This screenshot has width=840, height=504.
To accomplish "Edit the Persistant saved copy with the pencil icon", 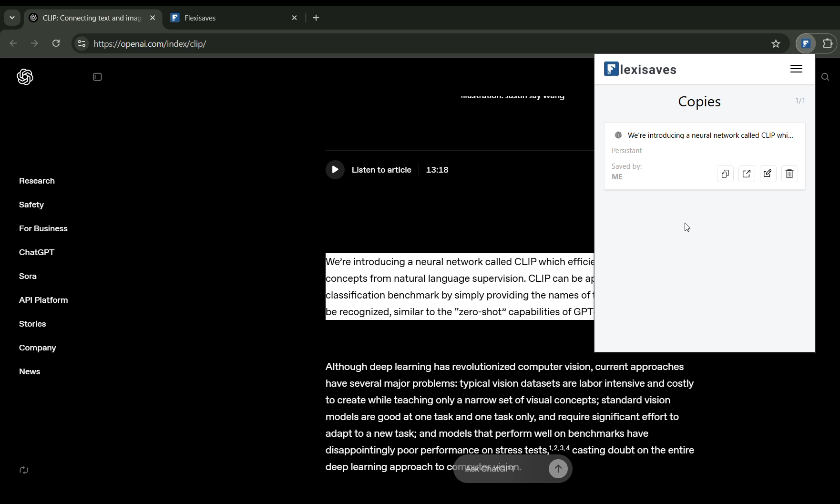I will pyautogui.click(x=768, y=174).
